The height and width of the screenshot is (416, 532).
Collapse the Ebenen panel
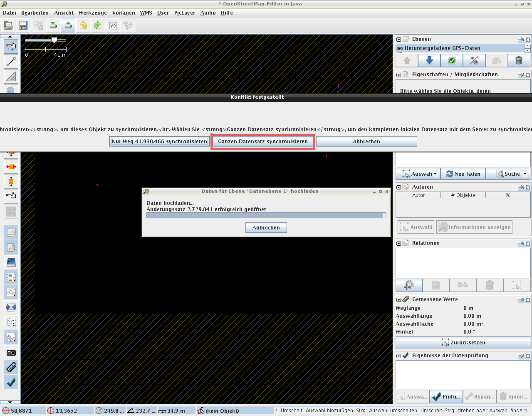point(399,40)
